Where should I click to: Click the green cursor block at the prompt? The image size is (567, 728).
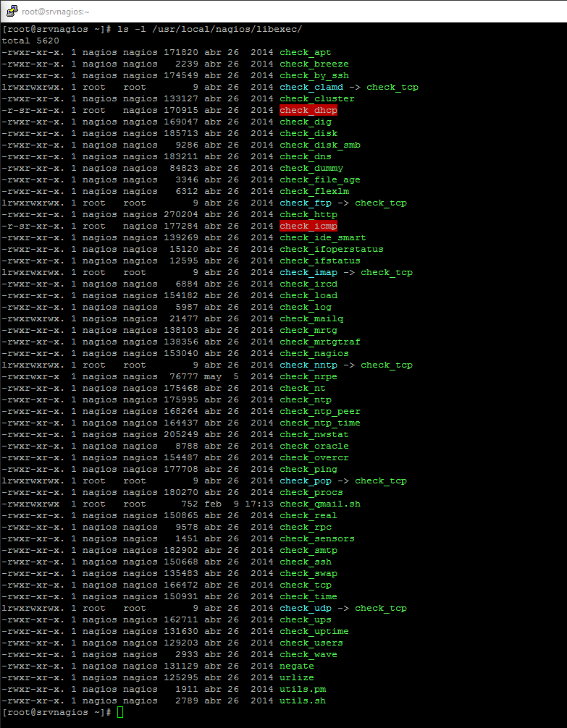120,712
